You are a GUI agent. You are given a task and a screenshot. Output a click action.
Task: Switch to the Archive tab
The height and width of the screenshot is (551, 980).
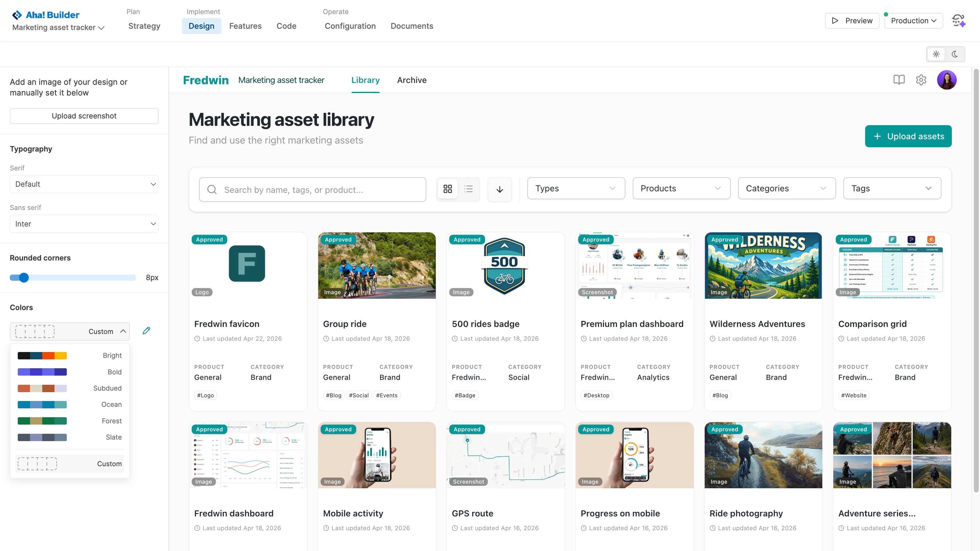click(x=412, y=80)
